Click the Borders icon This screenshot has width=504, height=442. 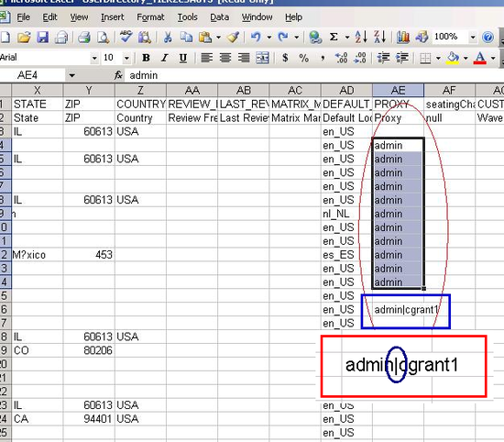(x=425, y=58)
